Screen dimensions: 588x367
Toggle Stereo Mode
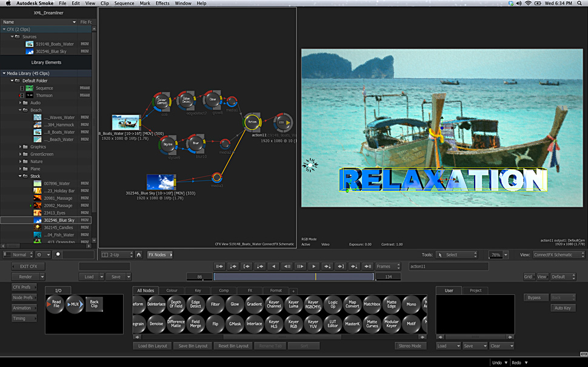point(410,346)
